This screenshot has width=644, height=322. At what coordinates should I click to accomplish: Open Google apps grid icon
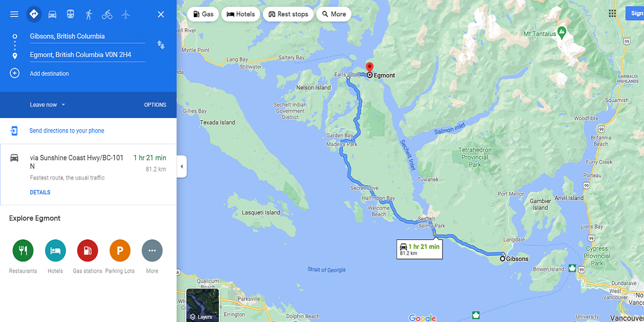(612, 14)
